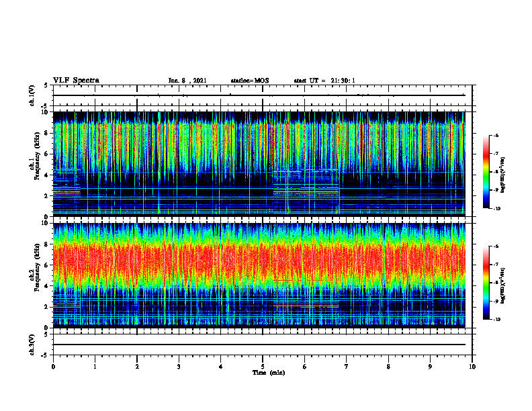Click the ch.2 spectrogram color bar

tap(486, 283)
